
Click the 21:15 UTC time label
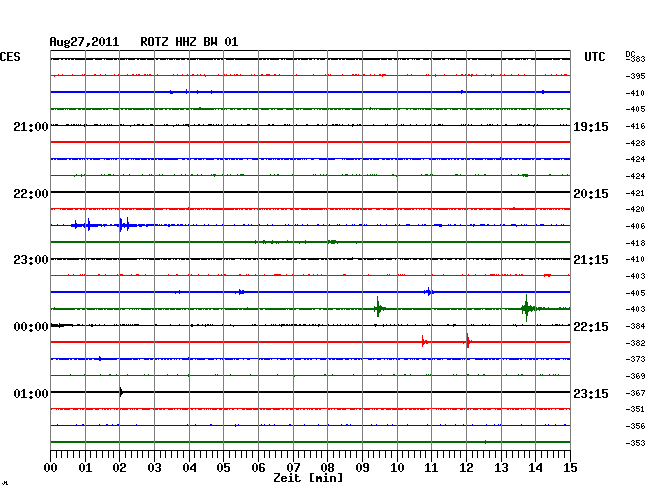pos(591,260)
